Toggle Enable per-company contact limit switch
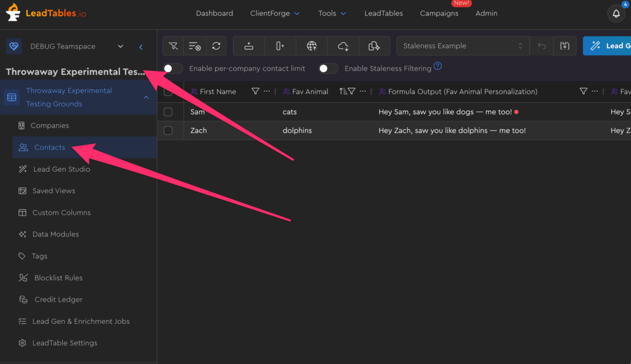631x364 pixels. click(173, 68)
